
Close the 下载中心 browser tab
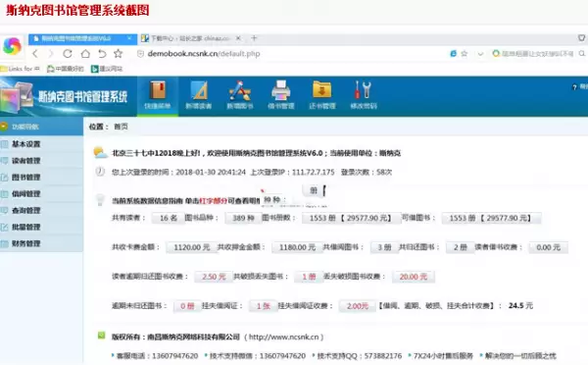tap(238, 38)
